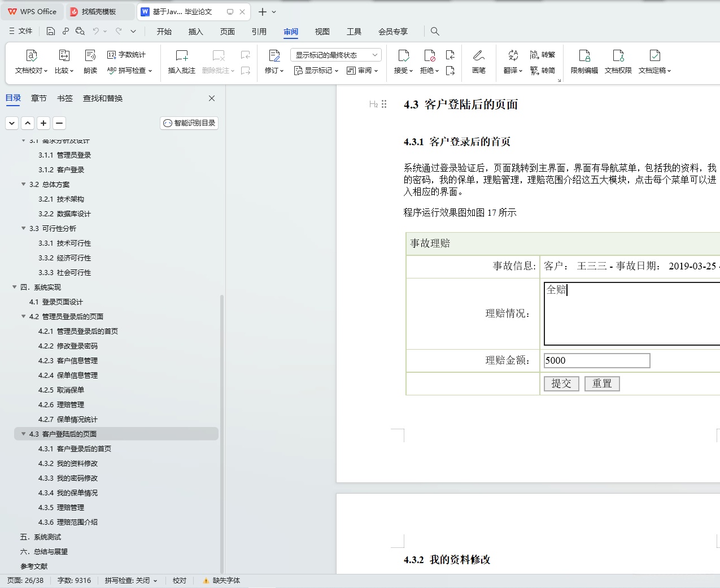
Task: Open 限制编辑 restrict editing
Action: pyautogui.click(x=584, y=61)
